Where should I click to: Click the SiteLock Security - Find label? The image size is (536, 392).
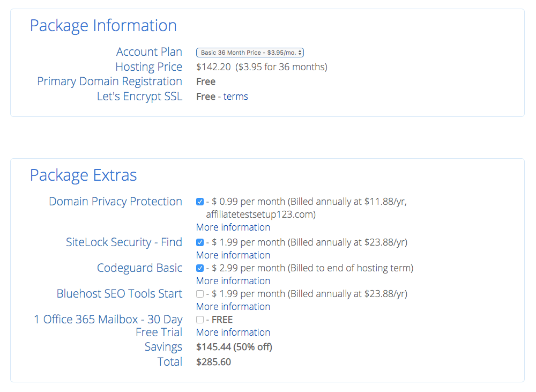tap(124, 242)
